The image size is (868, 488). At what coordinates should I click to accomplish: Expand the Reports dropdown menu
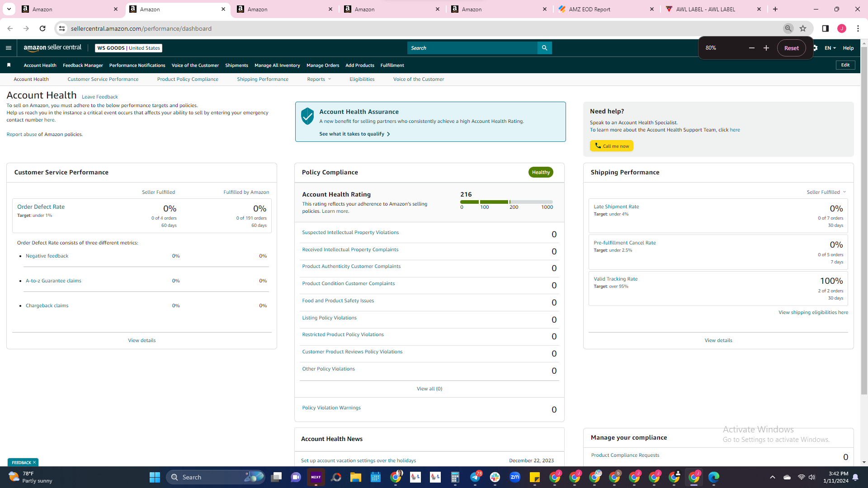(319, 79)
